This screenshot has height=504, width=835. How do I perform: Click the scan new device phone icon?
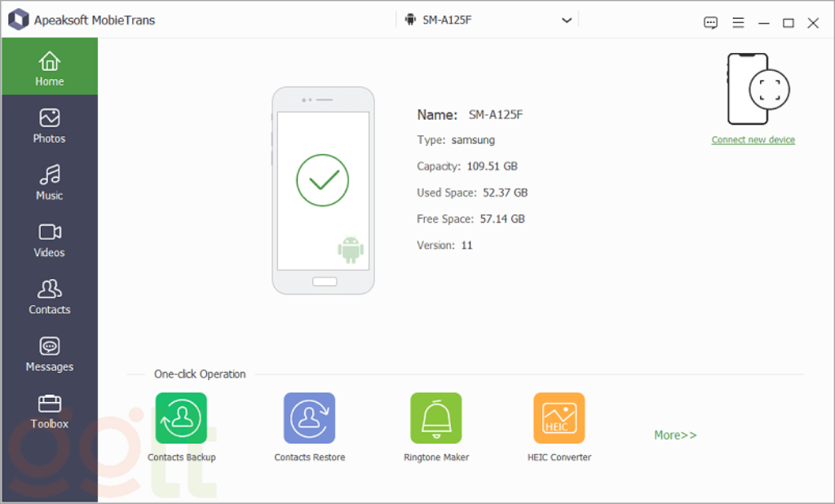coord(758,89)
